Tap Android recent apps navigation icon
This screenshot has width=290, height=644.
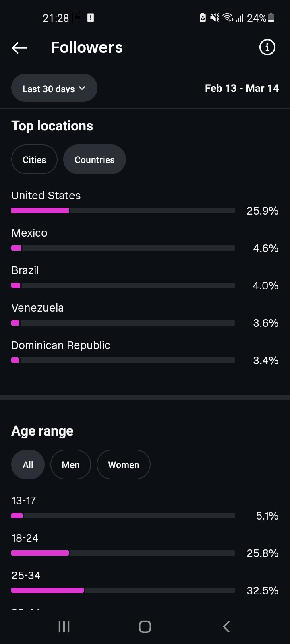click(64, 626)
